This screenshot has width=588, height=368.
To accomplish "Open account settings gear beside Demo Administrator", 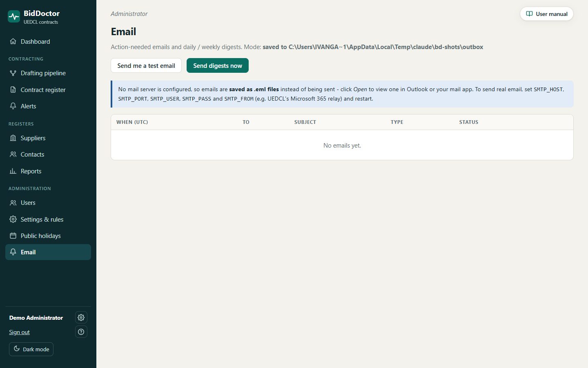I will (x=81, y=317).
